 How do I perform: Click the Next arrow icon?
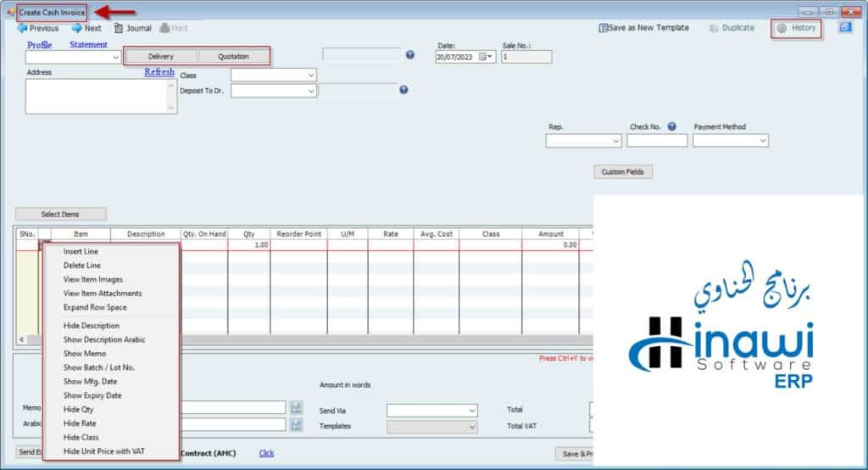(76, 28)
